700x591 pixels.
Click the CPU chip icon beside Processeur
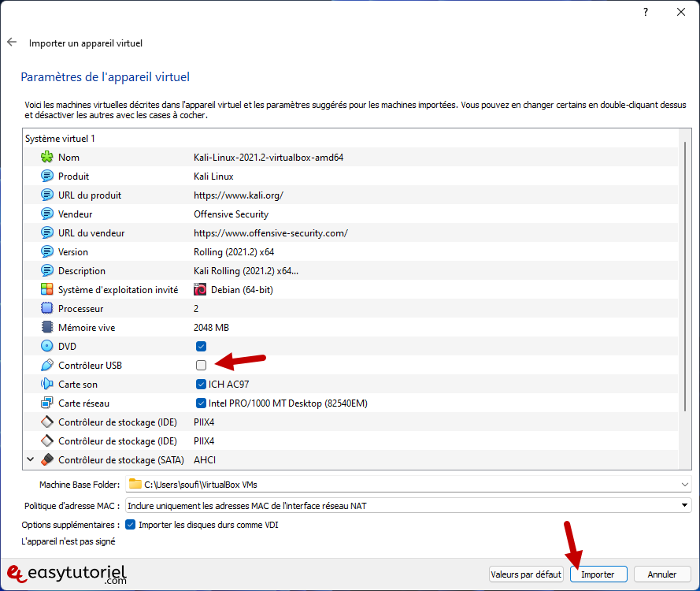(47, 308)
